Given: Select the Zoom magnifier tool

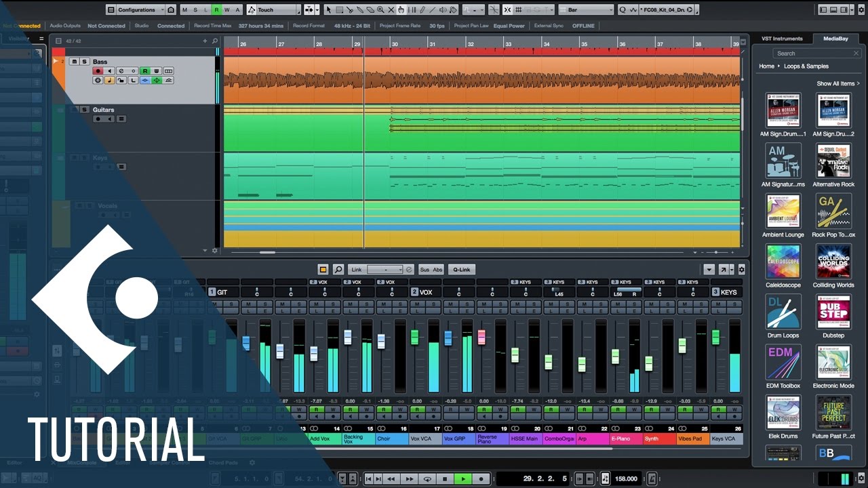Looking at the screenshot, I should (380, 9).
